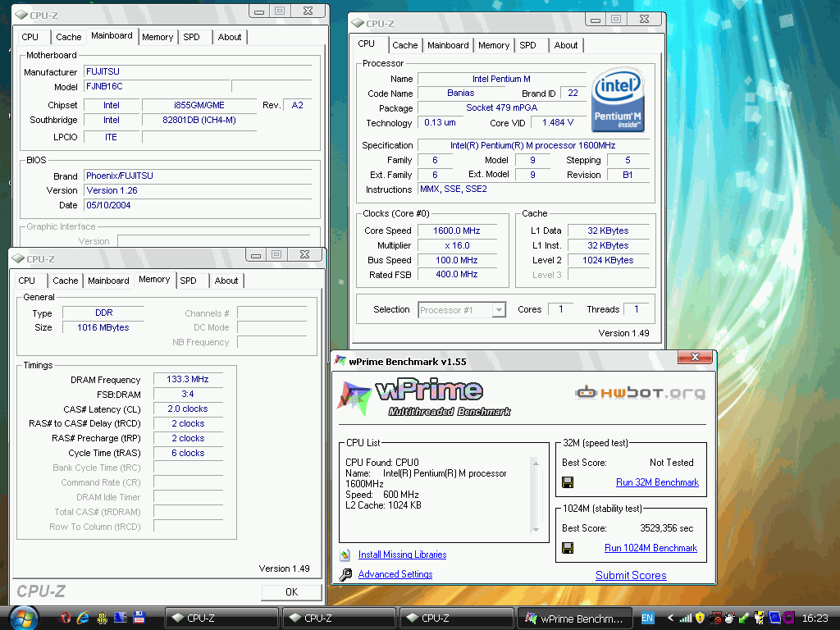Click the taskbar clock showing 16:23
840x630 pixels.
point(815,619)
